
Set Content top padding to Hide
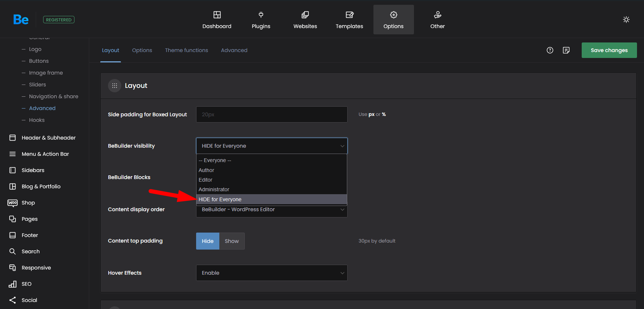pyautogui.click(x=208, y=241)
